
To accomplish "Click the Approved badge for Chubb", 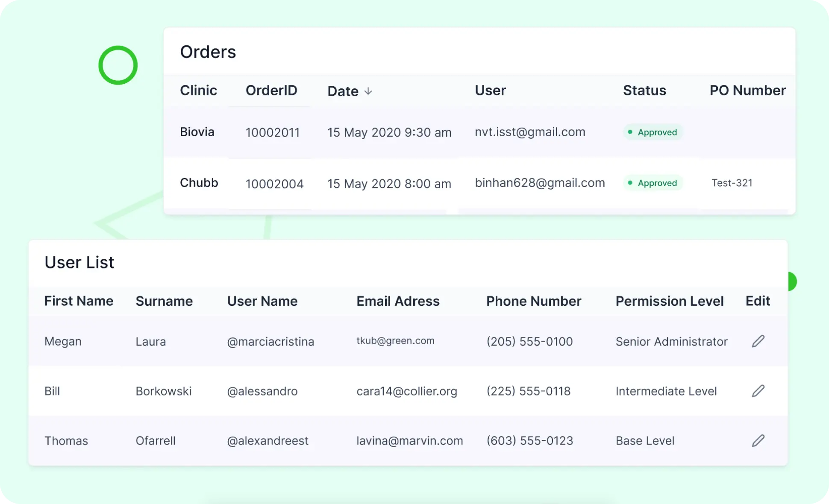I will 653,183.
